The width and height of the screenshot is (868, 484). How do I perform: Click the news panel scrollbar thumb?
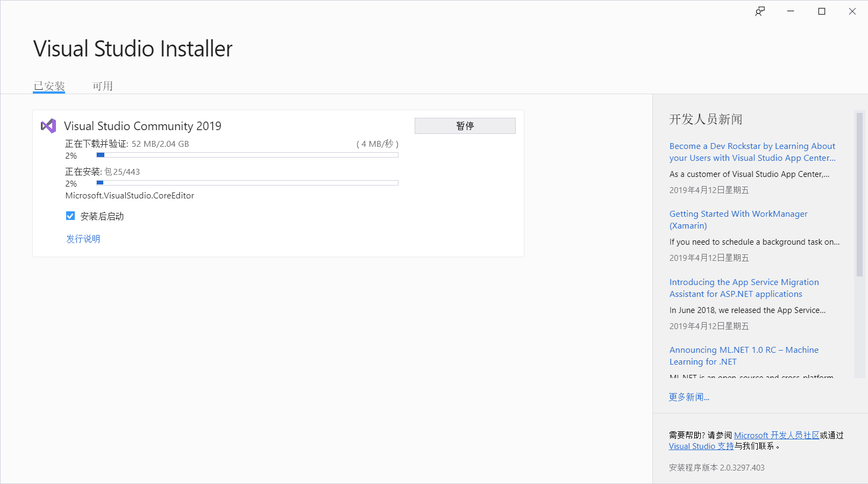[x=859, y=194]
